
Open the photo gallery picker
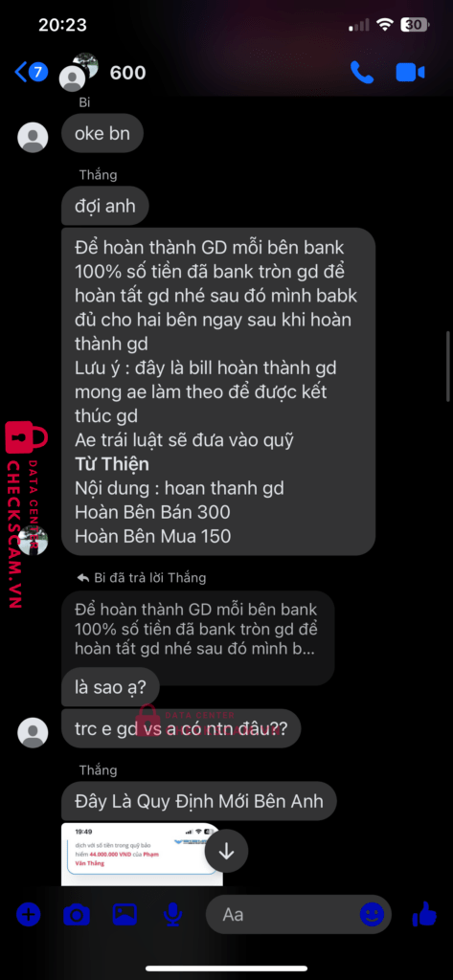(x=125, y=915)
